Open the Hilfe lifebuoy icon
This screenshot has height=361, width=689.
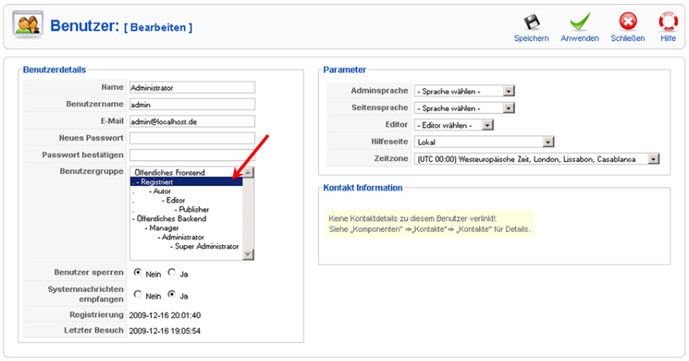click(x=668, y=22)
